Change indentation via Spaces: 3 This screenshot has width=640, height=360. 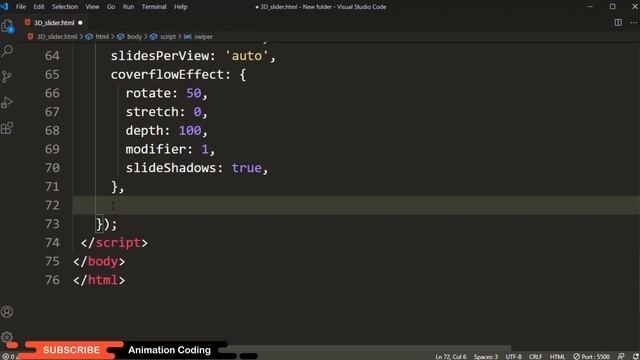click(x=486, y=357)
